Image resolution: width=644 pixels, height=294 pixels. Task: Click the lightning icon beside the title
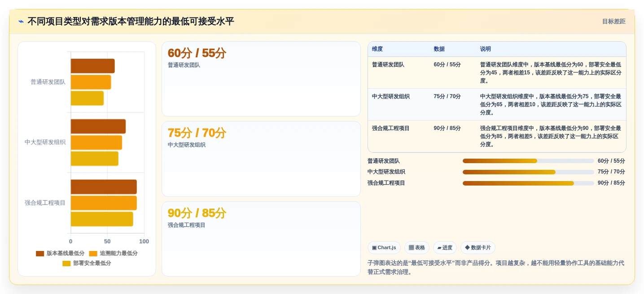(x=21, y=22)
